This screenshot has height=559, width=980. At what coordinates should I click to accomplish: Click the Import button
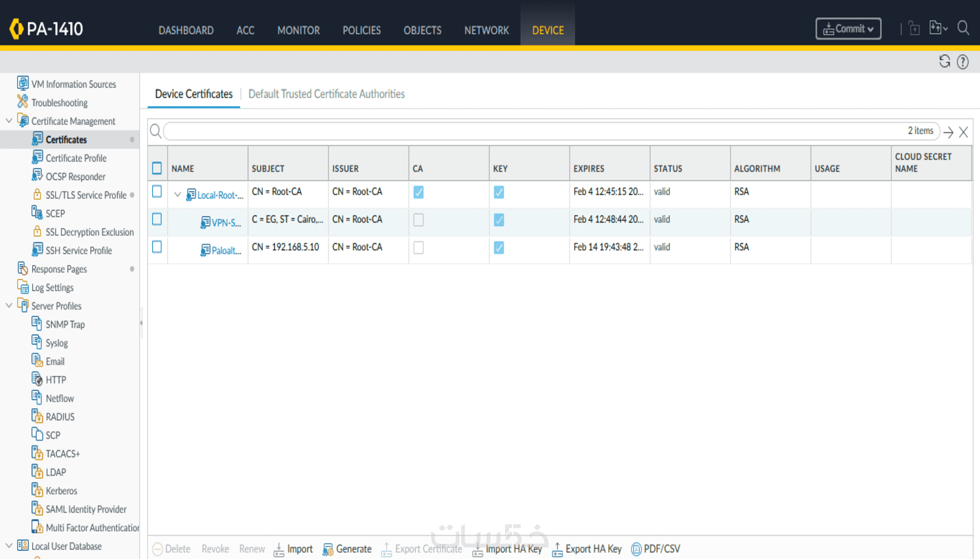pyautogui.click(x=293, y=549)
